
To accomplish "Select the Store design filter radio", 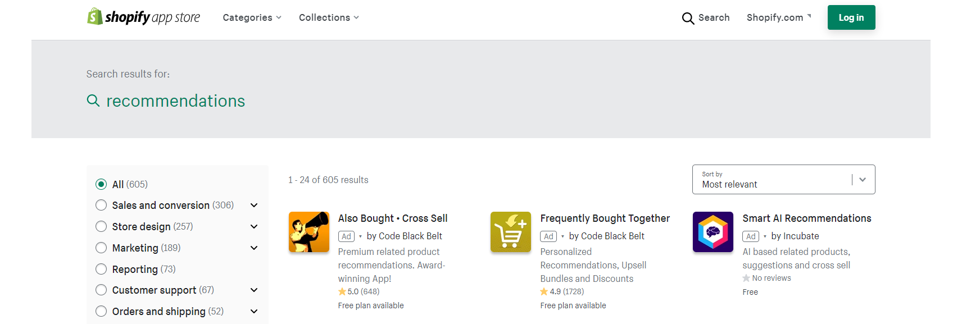I will tap(101, 226).
